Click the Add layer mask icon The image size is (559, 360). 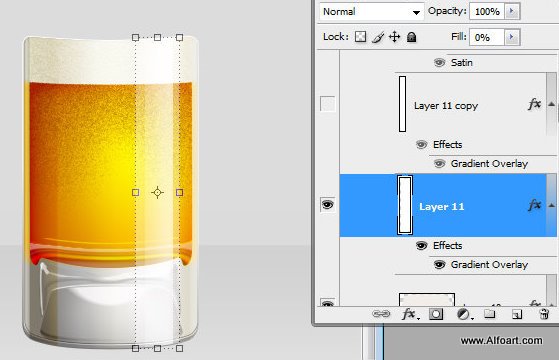436,314
